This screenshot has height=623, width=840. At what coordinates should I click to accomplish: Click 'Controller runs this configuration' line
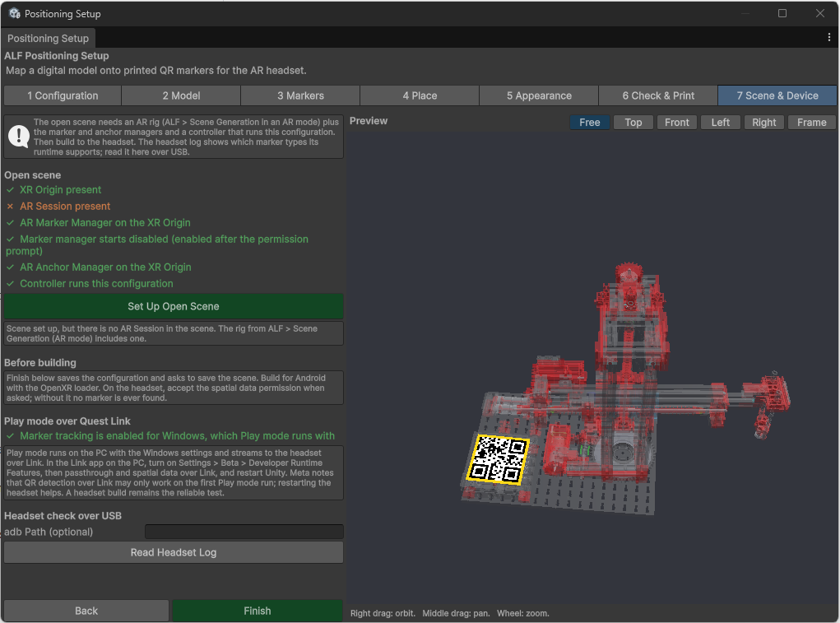90,284
